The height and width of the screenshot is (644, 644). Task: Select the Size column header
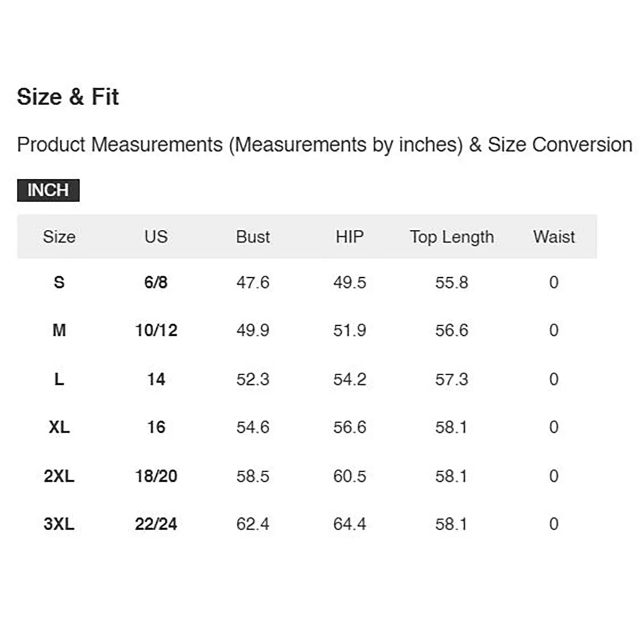(59, 237)
